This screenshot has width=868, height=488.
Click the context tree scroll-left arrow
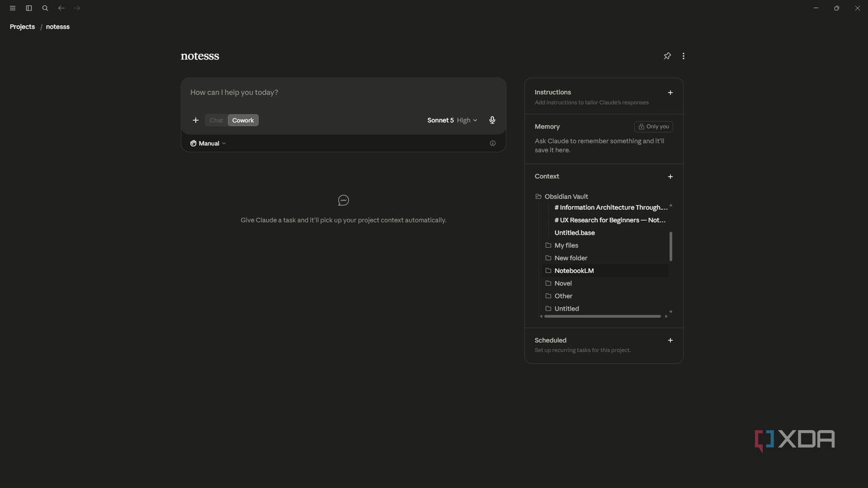[541, 317]
